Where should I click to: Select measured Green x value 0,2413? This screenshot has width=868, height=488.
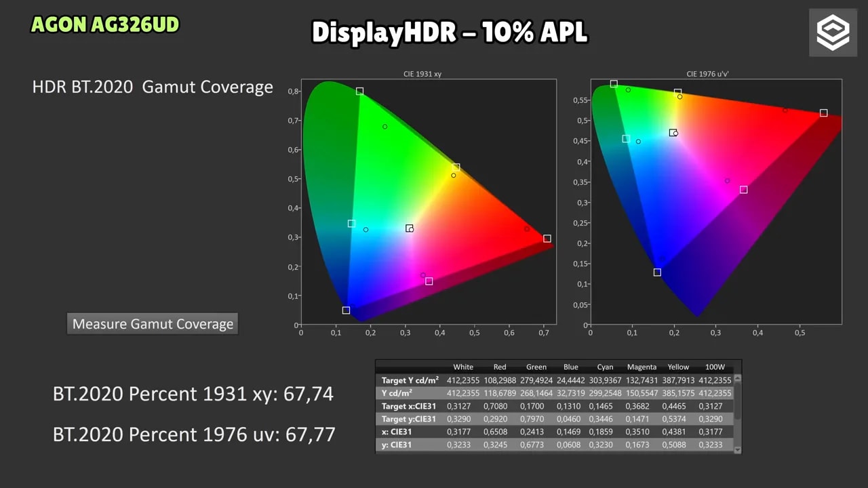pyautogui.click(x=536, y=432)
